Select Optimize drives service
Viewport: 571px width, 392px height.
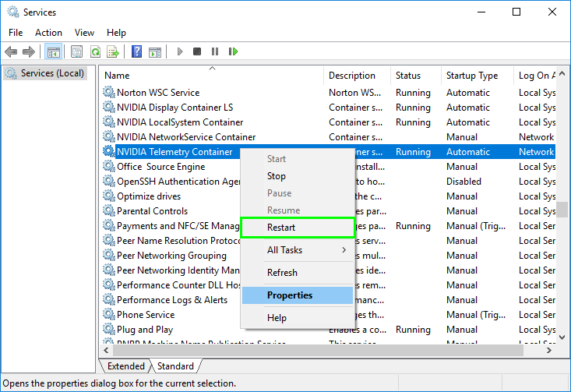(149, 196)
